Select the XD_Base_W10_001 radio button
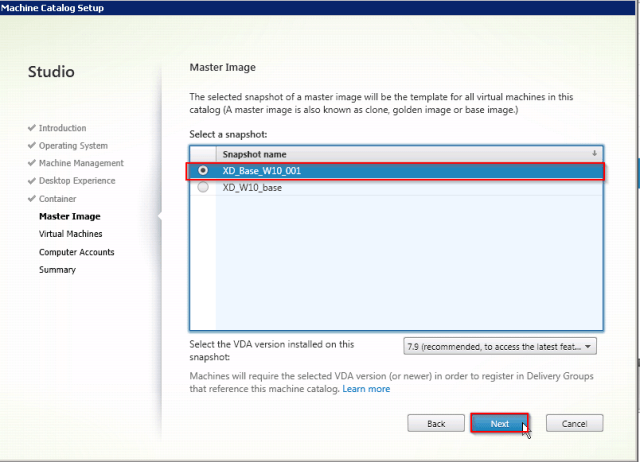640x462 pixels. (204, 171)
